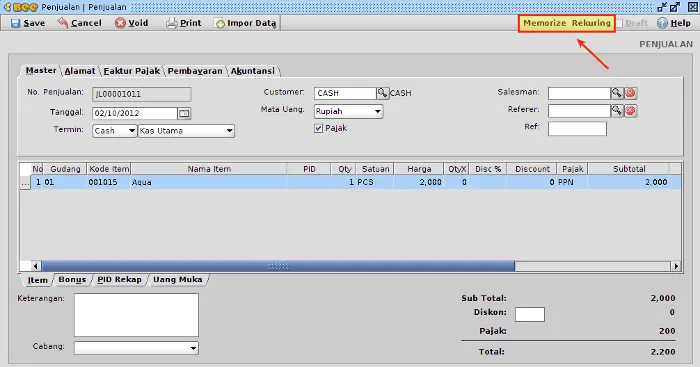Click the Satuan column header
Image resolution: width=700 pixels, height=367 pixels.
click(375, 169)
